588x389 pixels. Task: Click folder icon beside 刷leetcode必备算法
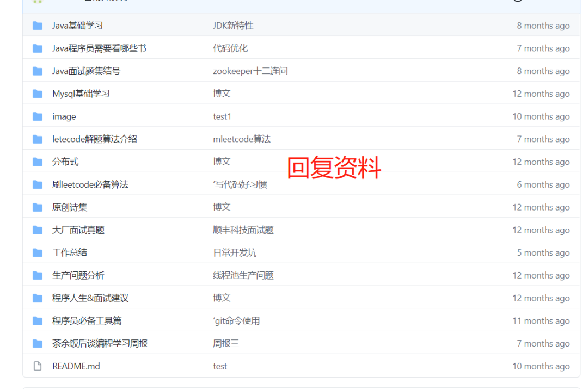click(x=38, y=184)
